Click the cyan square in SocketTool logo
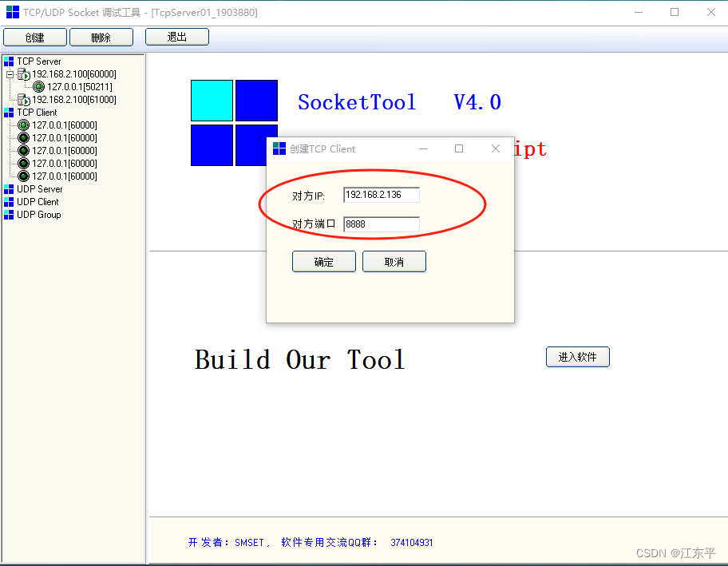The image size is (728, 566). [212, 100]
